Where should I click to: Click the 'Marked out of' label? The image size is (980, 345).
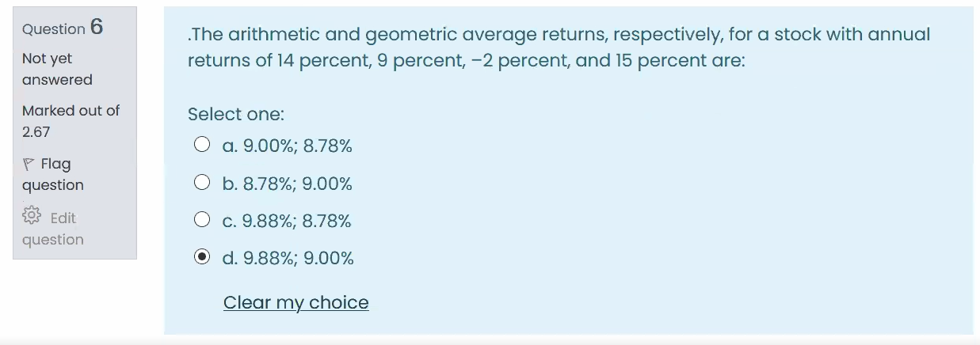[71, 111]
